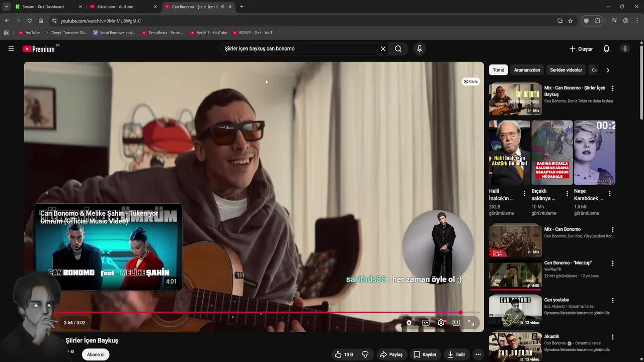Go back to the previous page

[7, 21]
